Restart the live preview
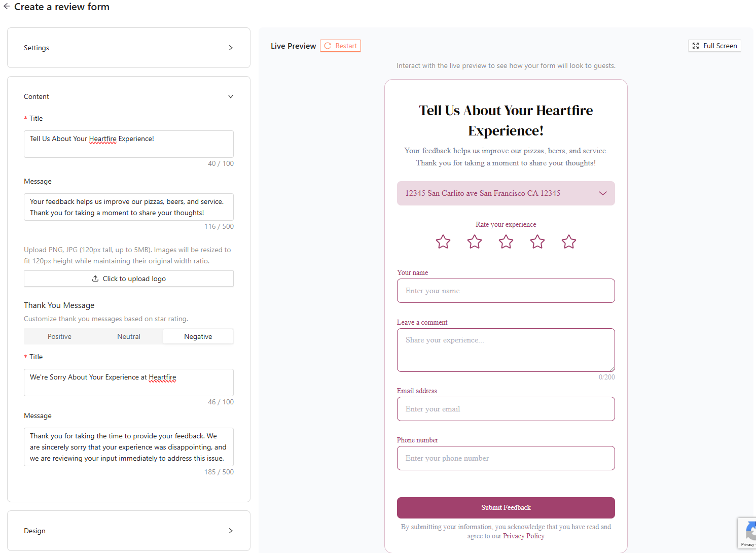Screen dimensions: 756x553 point(340,46)
